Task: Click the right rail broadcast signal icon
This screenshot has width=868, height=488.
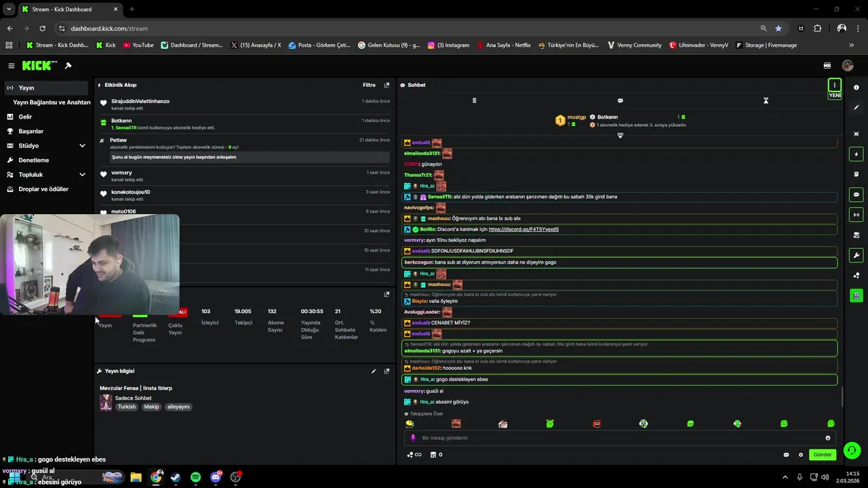Action: click(856, 215)
